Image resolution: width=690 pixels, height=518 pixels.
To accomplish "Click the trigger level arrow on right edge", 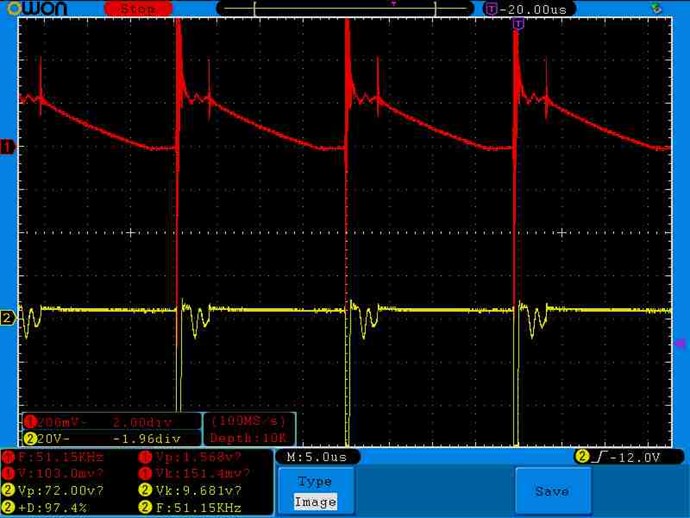I will click(x=680, y=343).
